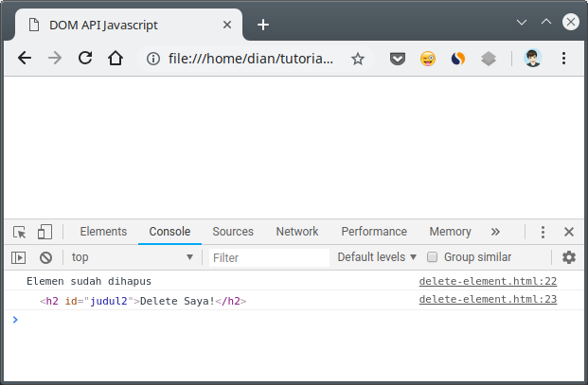588x385 pixels.
Task: Open a new browser tab
Action: (x=263, y=25)
